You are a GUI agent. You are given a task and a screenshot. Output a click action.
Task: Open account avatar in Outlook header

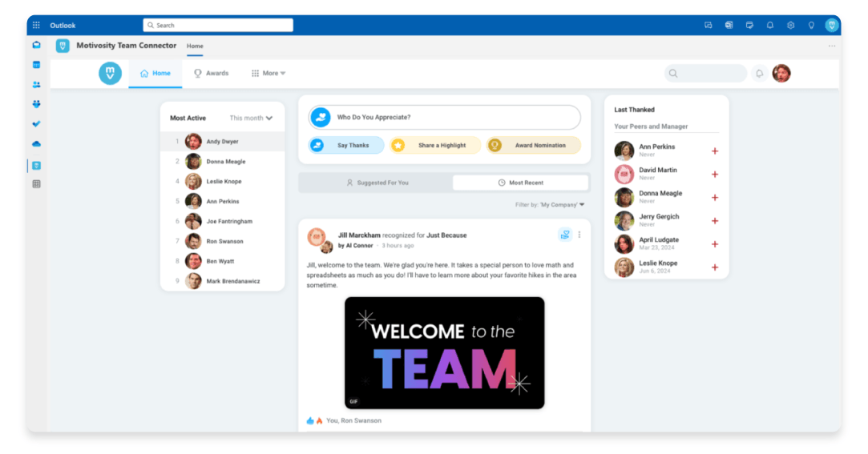click(831, 25)
